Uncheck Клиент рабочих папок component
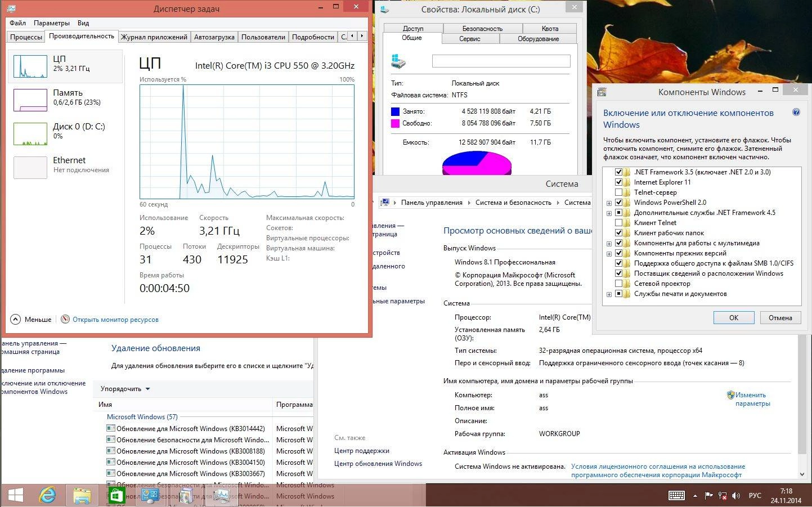The image size is (812, 507). (x=618, y=232)
